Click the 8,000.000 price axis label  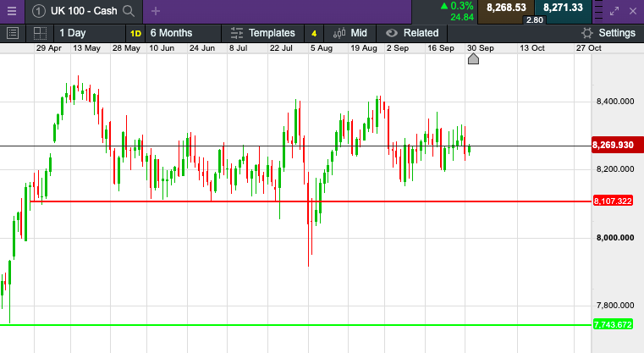click(615, 238)
